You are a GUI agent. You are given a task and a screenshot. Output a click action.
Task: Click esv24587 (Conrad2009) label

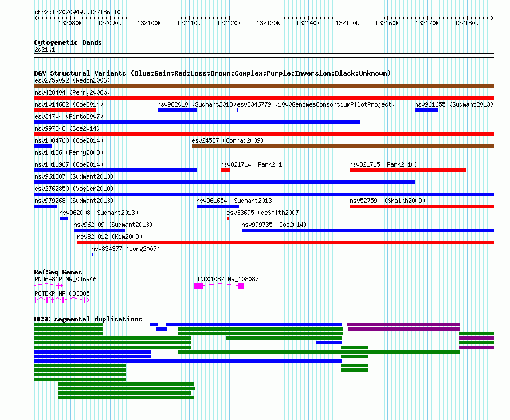(x=227, y=140)
